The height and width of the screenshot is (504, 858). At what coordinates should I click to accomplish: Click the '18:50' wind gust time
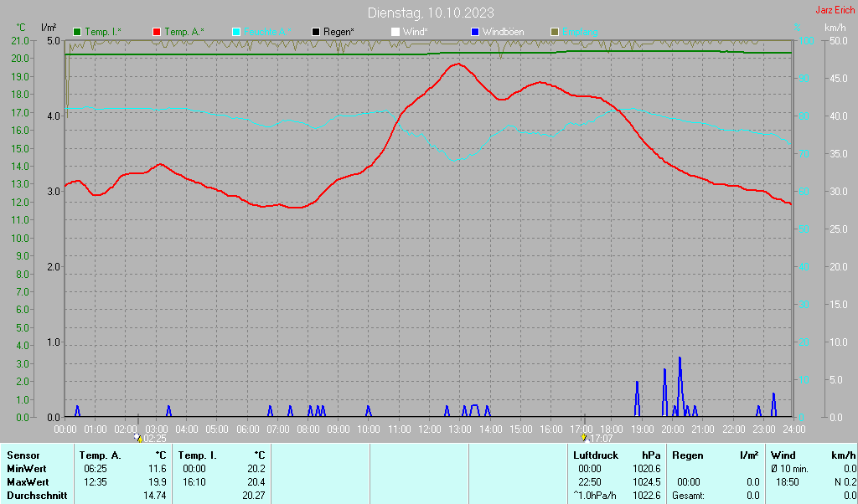click(787, 482)
